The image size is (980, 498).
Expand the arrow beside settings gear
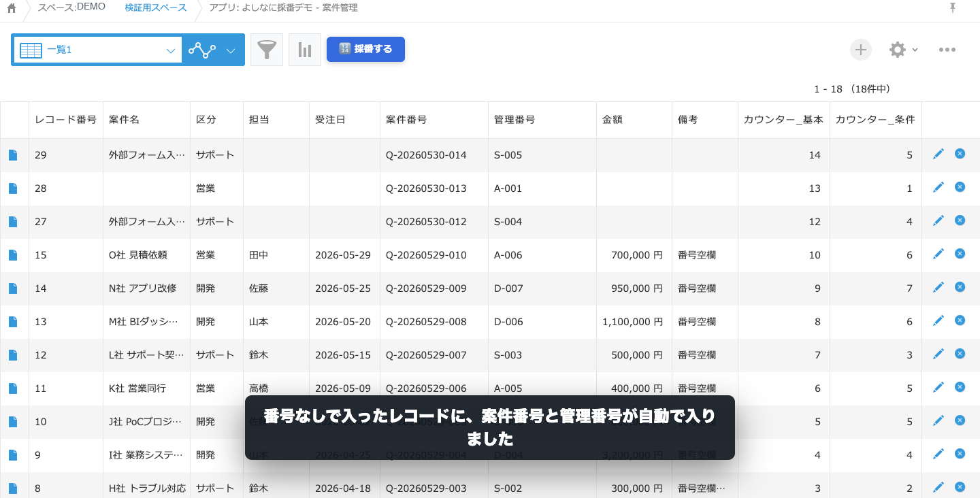click(915, 50)
